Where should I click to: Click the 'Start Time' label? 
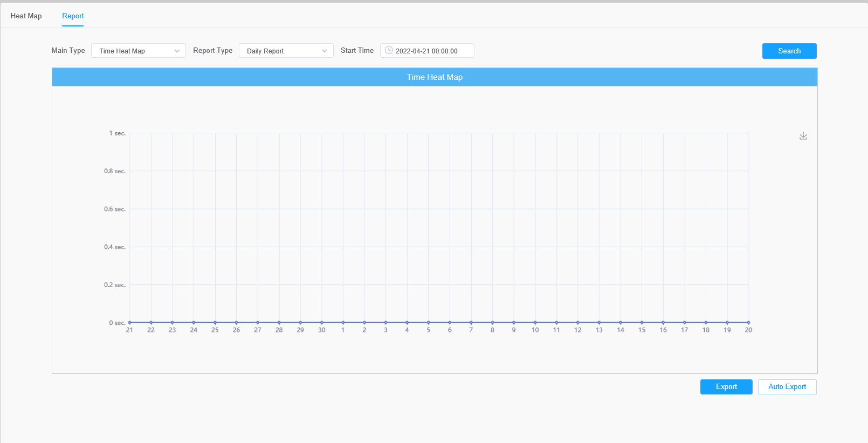[x=357, y=51]
